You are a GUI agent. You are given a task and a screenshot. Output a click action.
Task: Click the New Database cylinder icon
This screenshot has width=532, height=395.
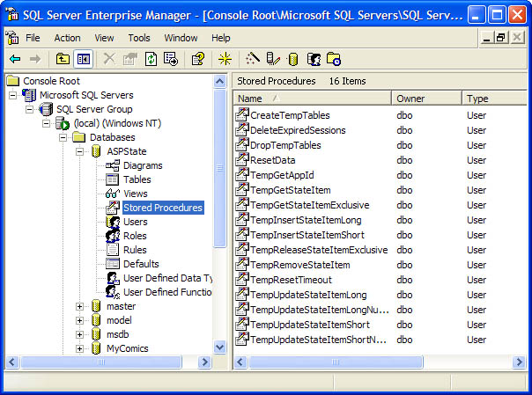pyautogui.click(x=293, y=59)
